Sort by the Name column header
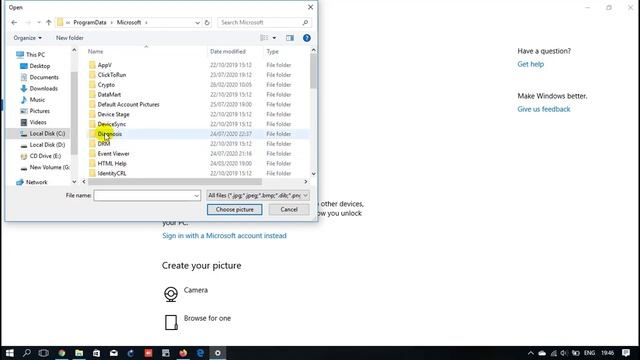640x360 pixels. (96, 51)
